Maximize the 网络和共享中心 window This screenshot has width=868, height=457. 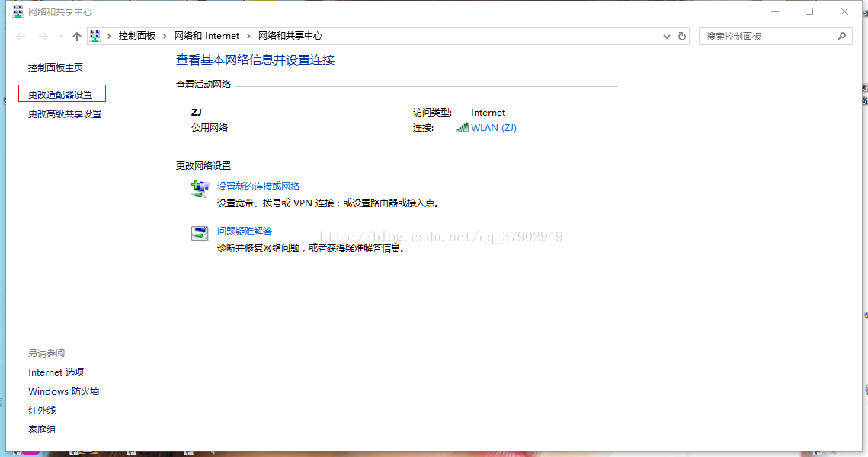pyautogui.click(x=809, y=11)
